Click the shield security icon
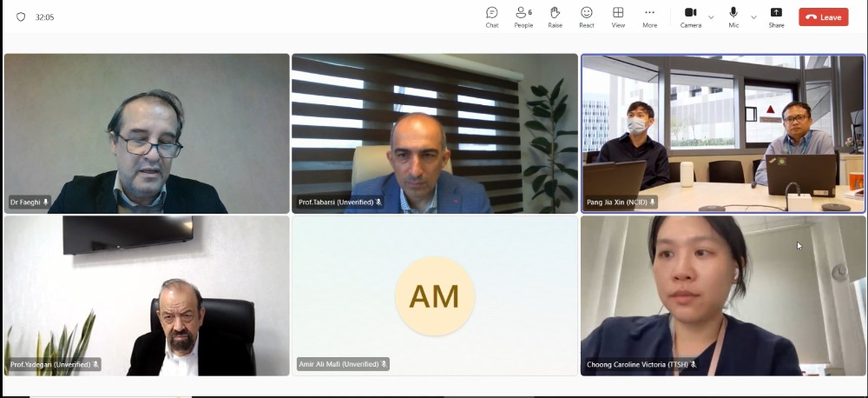Screen dimensions: 868x398 [x=21, y=17]
